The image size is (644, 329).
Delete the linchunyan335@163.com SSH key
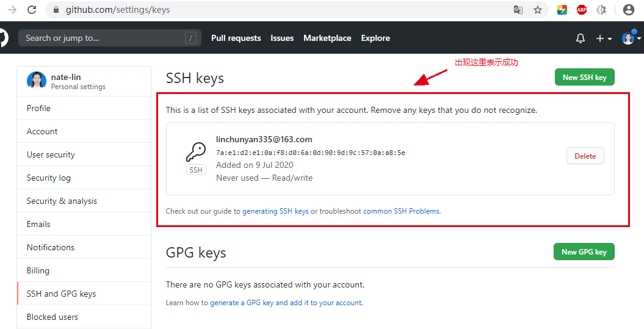585,156
